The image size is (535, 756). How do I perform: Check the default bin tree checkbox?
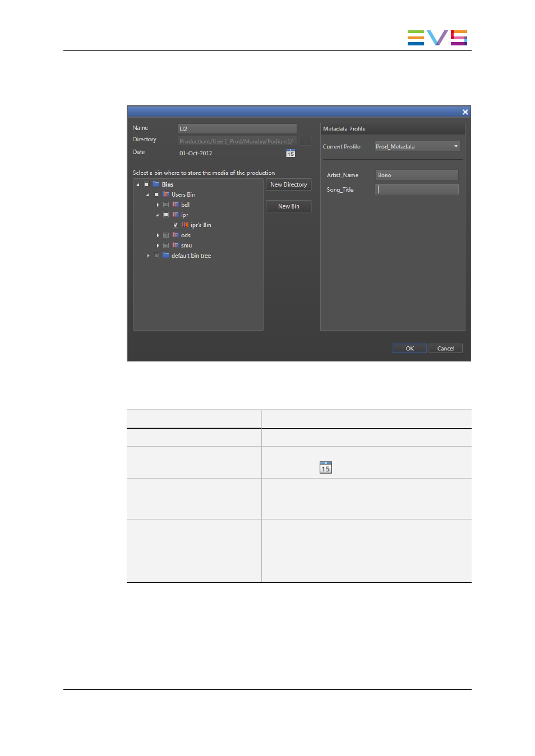[x=156, y=256]
